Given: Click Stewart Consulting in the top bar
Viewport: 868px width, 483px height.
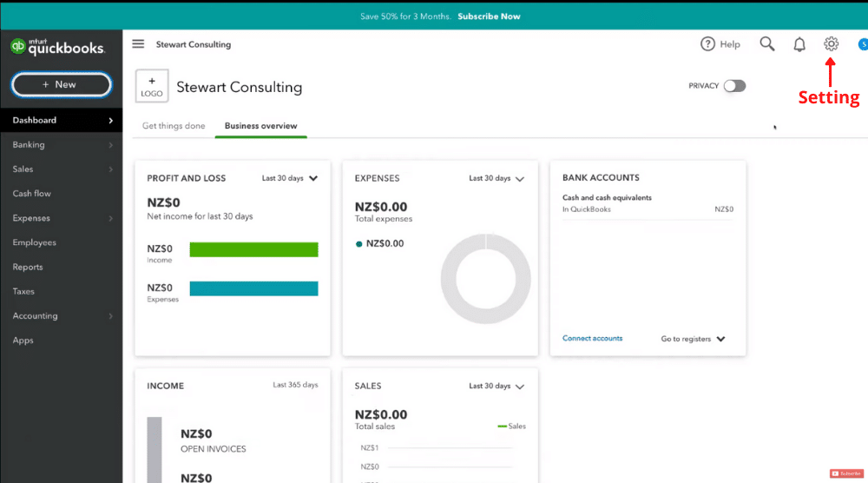Looking at the screenshot, I should pos(194,44).
